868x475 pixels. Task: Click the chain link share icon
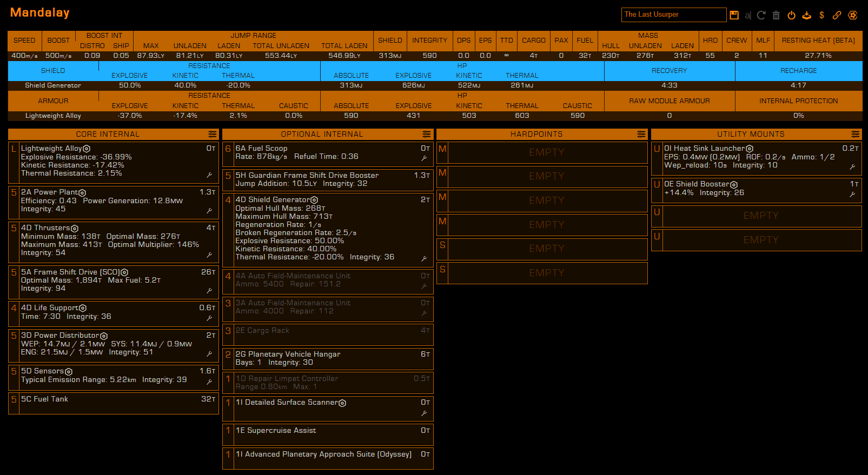pos(837,15)
